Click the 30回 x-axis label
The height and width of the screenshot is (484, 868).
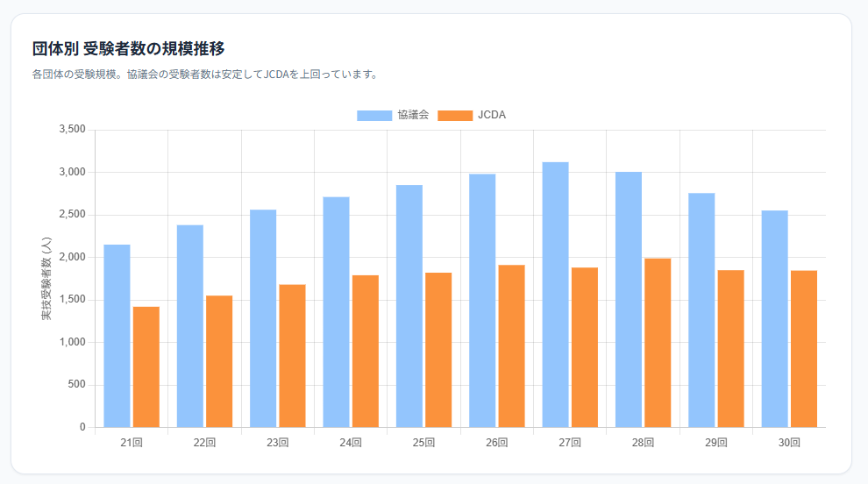coord(789,443)
